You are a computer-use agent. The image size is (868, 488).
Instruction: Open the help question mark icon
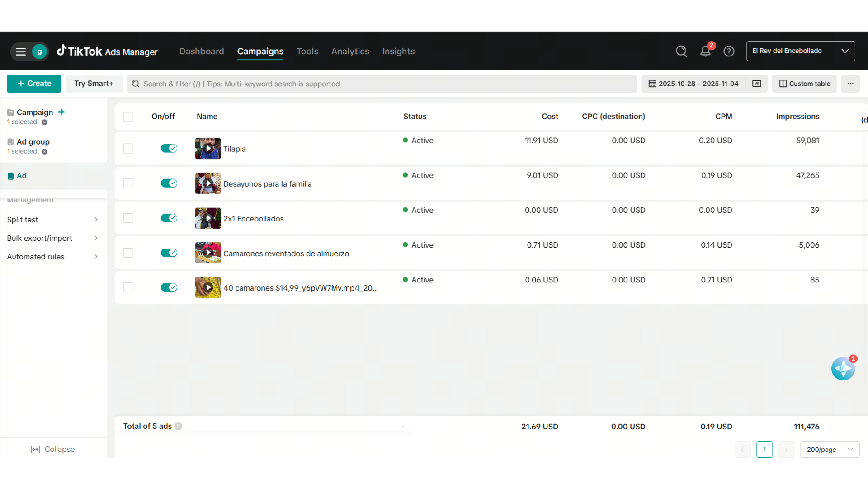pyautogui.click(x=729, y=52)
